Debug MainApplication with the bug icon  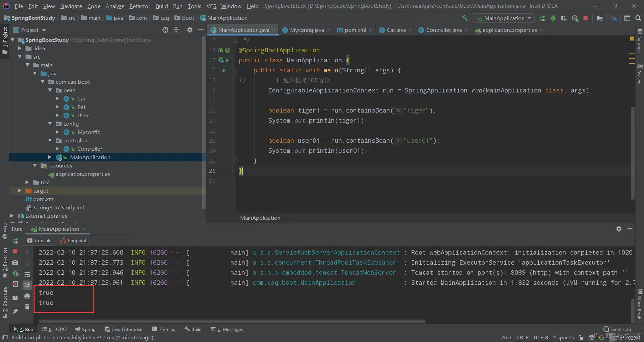pos(553,18)
